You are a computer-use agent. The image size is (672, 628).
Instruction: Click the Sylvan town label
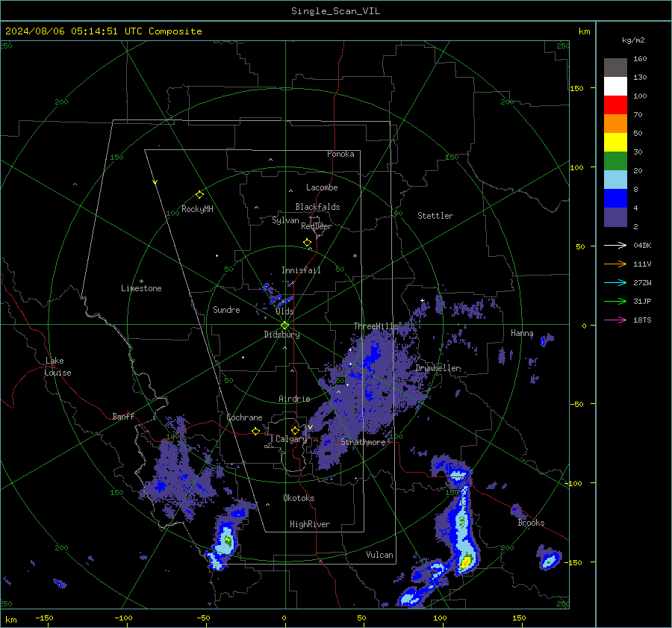[285, 220]
